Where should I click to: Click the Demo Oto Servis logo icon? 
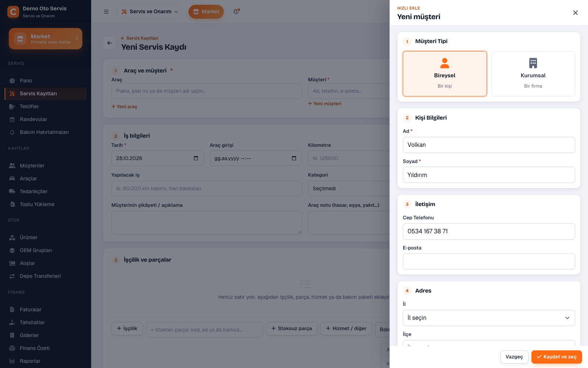point(13,12)
